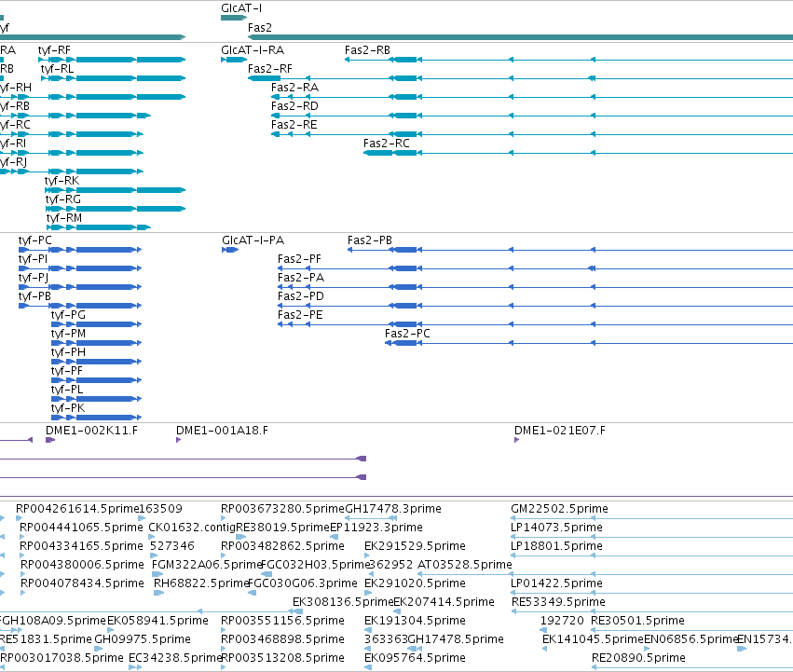This screenshot has height=672, width=793.
Task: Select EST EK095764.5prime label
Action: pyautogui.click(x=415, y=658)
